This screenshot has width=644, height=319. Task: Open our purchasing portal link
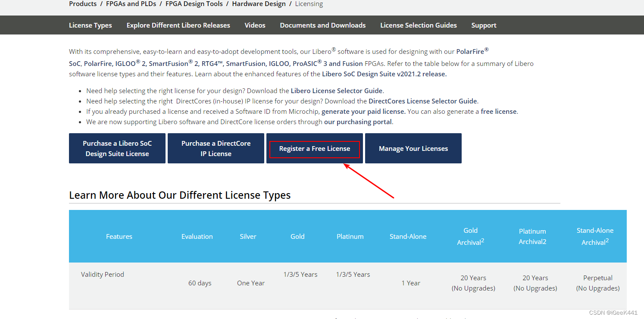pyautogui.click(x=358, y=122)
